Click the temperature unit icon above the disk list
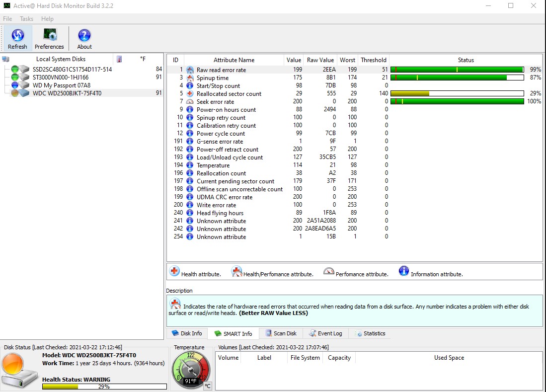 point(119,59)
